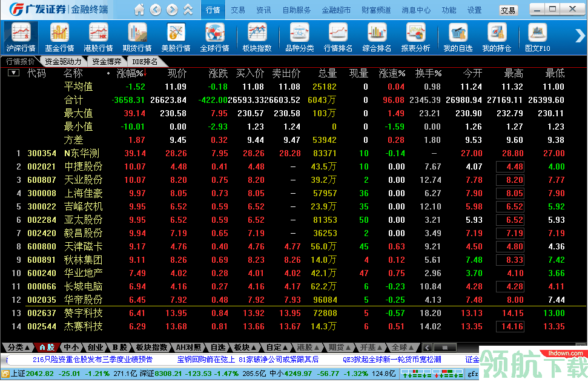This screenshot has height=382, width=588.
Task: Switch to 资金驱动力 tab
Action: pyautogui.click(x=63, y=62)
